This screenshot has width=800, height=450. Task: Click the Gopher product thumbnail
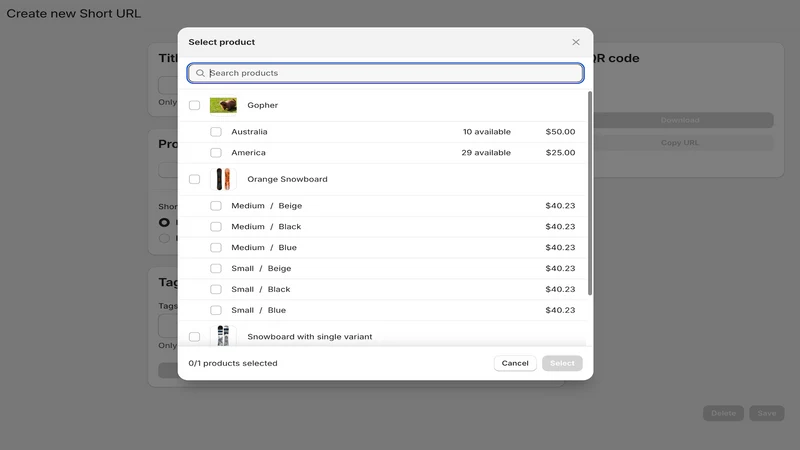[223, 105]
